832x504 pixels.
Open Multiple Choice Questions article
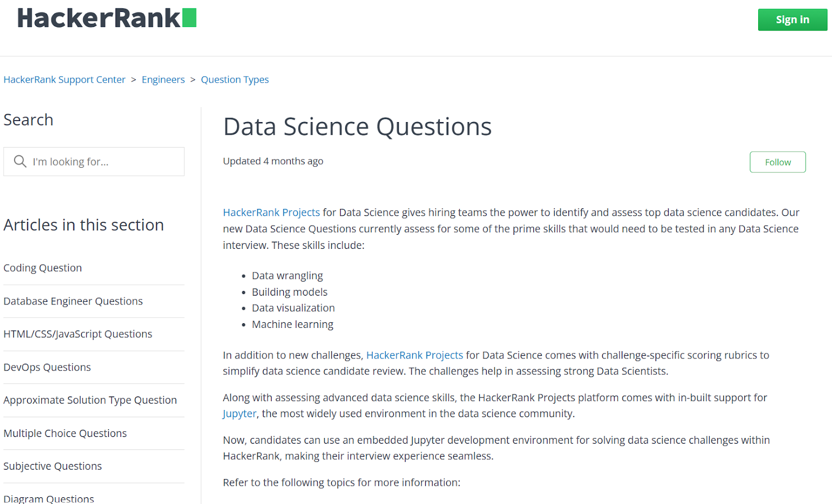(x=65, y=433)
